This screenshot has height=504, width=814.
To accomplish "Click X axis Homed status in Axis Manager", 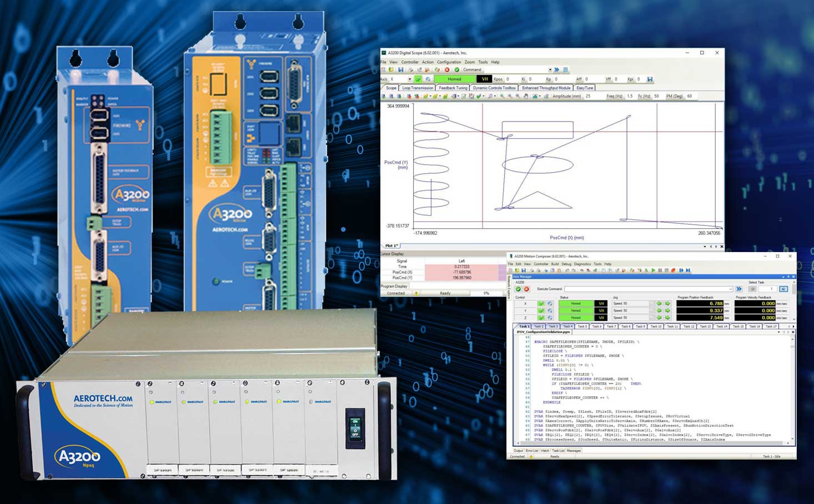I will pos(576,304).
